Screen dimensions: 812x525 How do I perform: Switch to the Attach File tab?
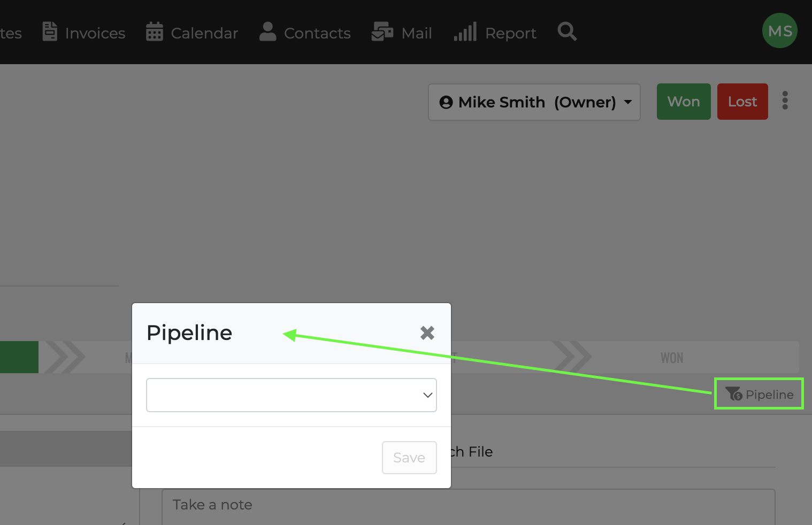tap(472, 452)
